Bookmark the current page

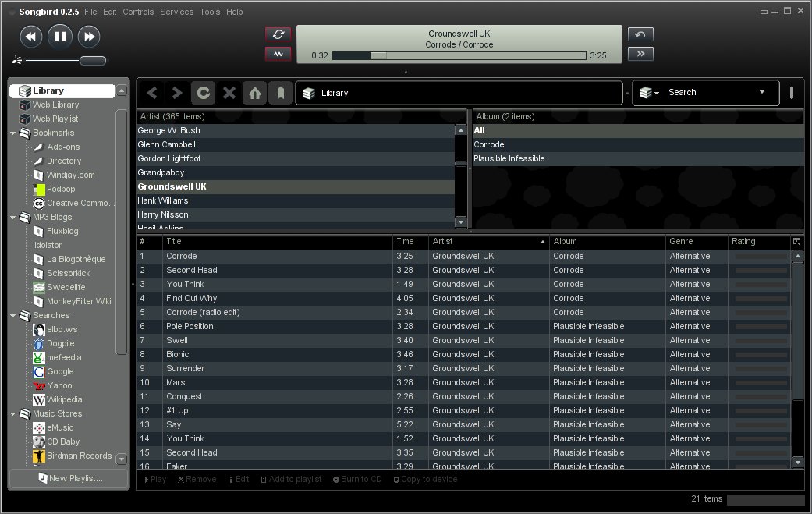pos(280,93)
